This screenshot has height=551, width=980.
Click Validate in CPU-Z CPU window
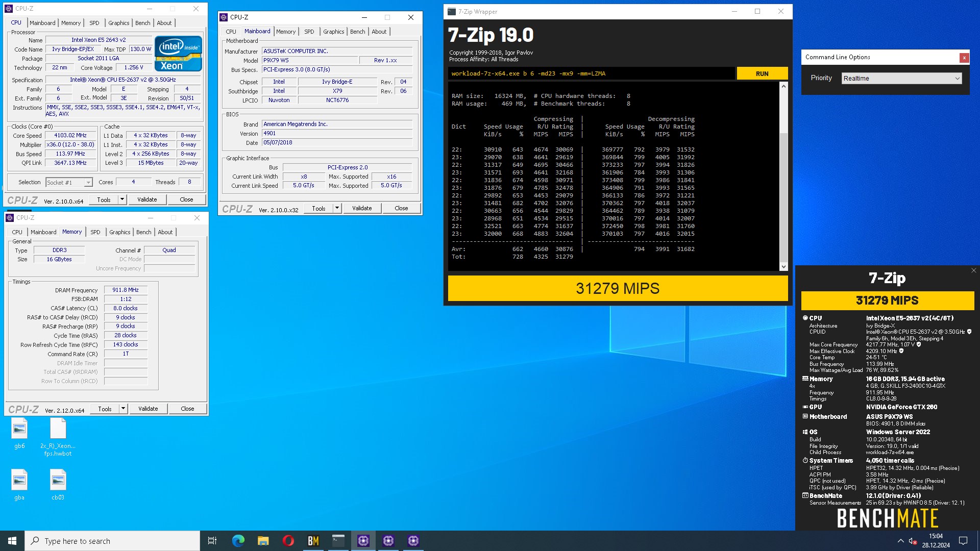pos(147,199)
